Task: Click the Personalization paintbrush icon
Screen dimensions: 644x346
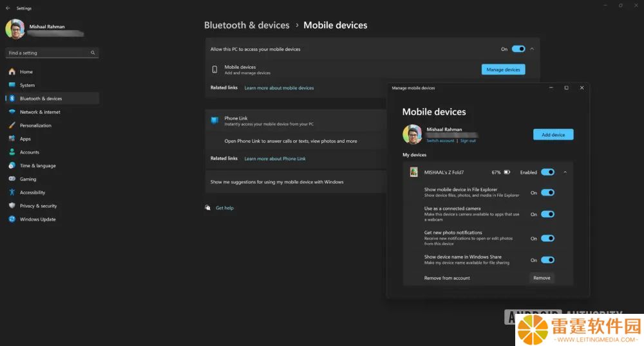Action: point(12,125)
